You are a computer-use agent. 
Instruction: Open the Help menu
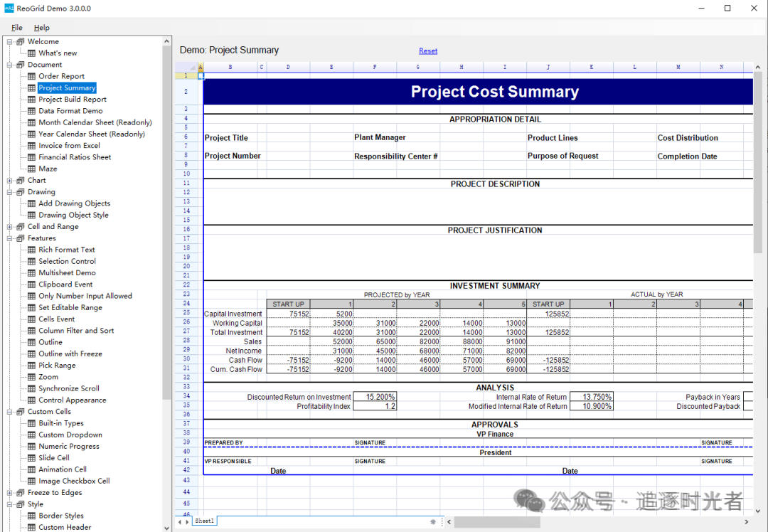coord(42,28)
